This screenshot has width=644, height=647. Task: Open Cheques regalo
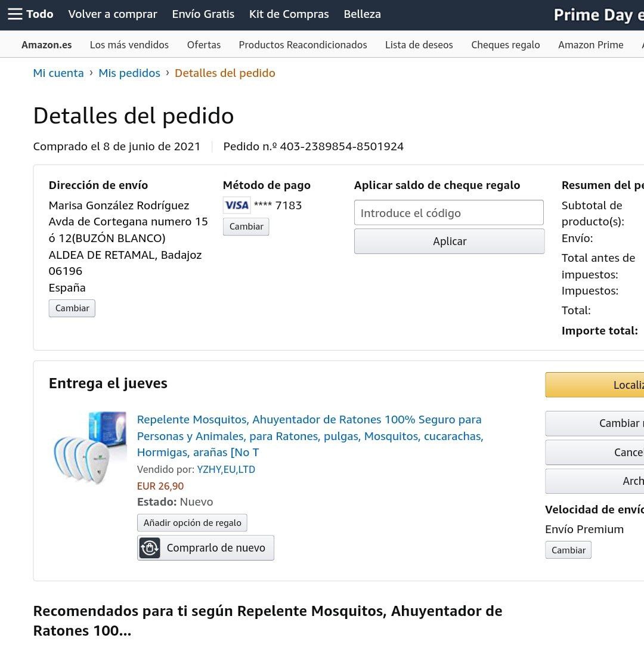coord(506,45)
